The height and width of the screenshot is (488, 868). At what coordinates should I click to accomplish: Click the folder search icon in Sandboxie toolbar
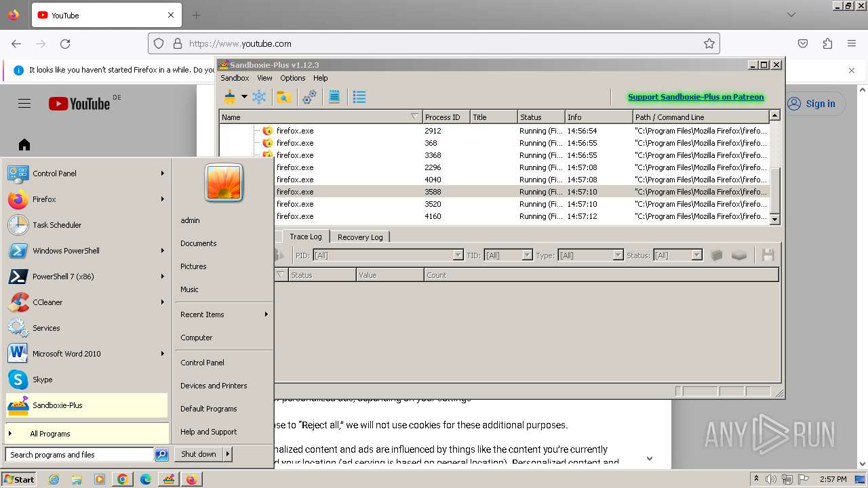284,98
